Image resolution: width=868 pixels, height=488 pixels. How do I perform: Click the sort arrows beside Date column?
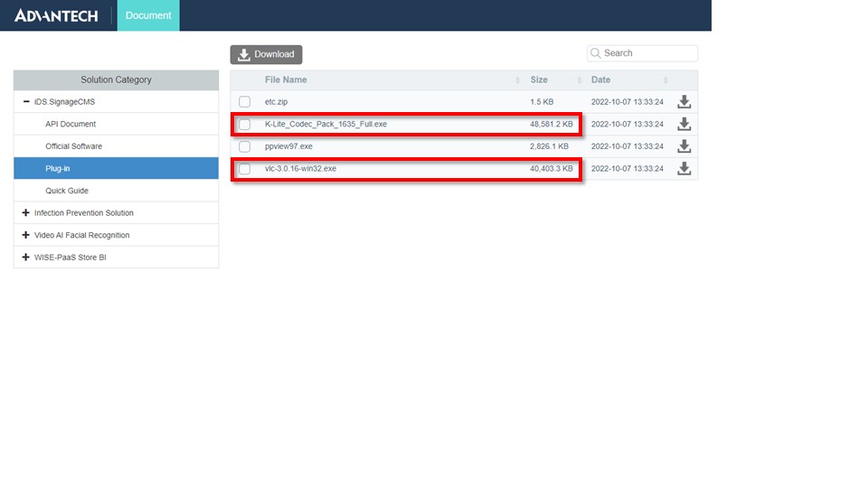point(665,80)
